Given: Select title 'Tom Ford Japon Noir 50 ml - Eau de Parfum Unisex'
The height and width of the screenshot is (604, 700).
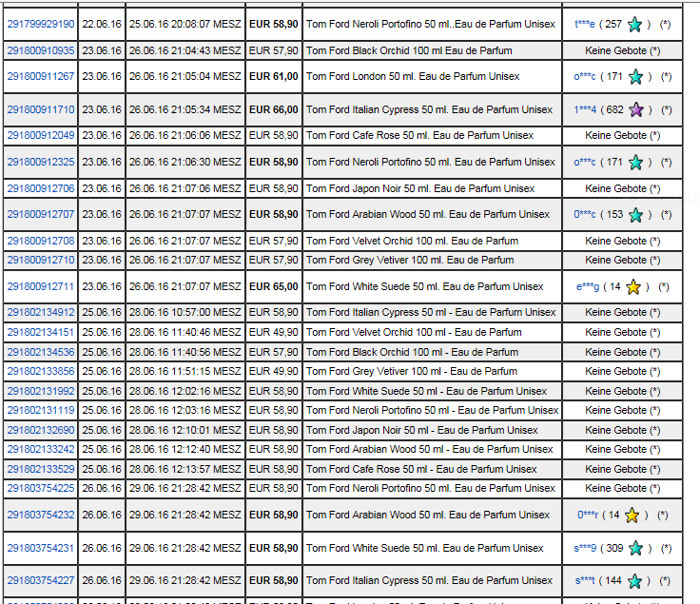Looking at the screenshot, I should [422, 430].
